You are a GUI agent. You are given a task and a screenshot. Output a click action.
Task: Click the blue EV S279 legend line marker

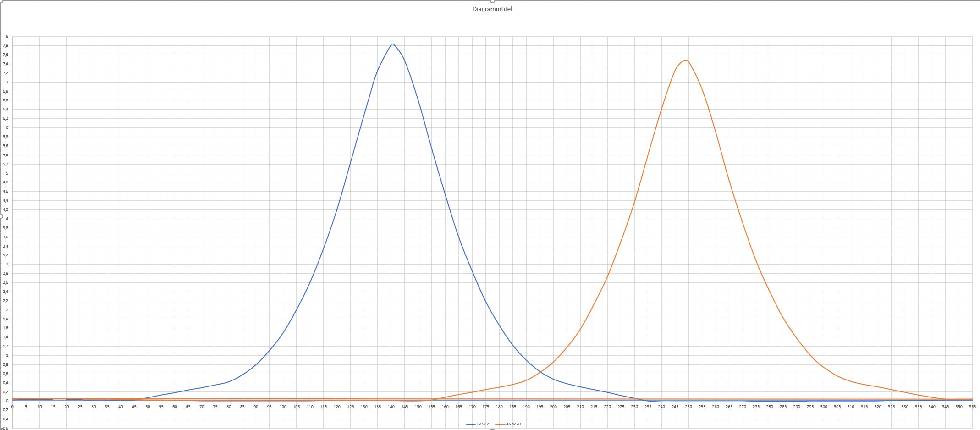click(x=470, y=424)
